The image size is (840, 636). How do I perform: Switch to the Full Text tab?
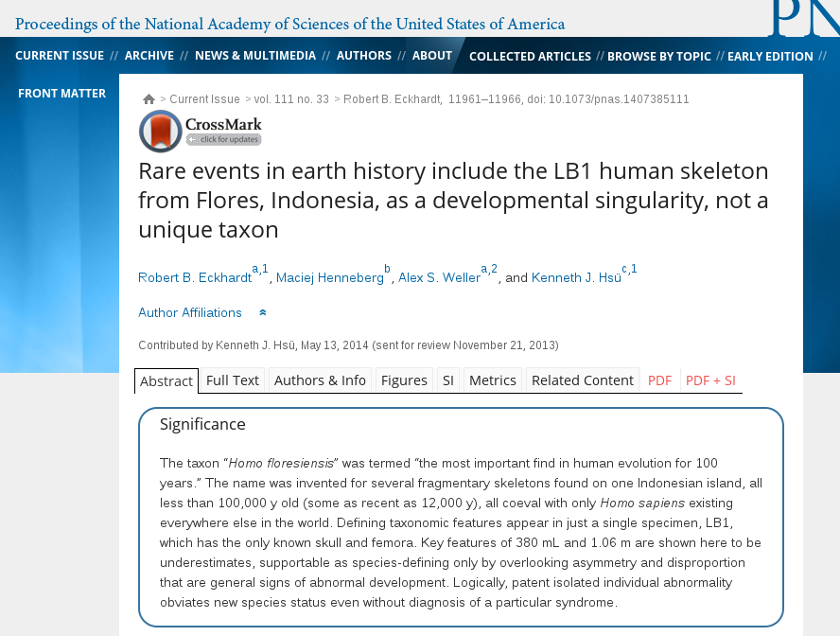[233, 380]
